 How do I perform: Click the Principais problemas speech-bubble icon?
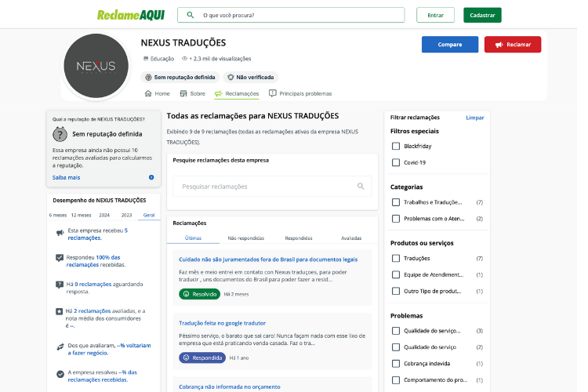[x=273, y=93]
